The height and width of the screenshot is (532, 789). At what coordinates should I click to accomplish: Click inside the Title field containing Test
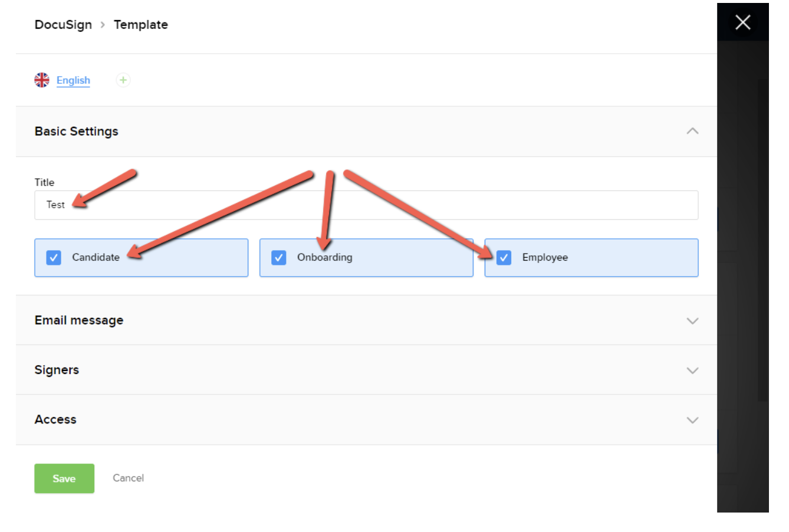coord(177,205)
